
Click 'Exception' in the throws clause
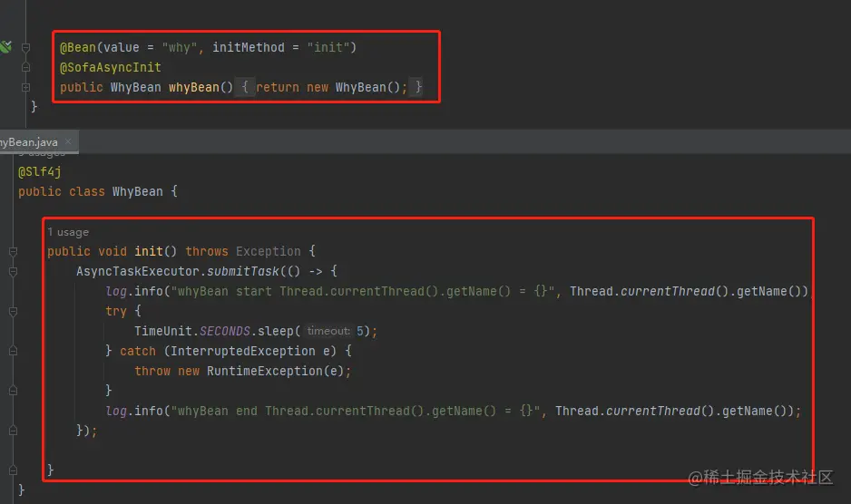coord(269,251)
